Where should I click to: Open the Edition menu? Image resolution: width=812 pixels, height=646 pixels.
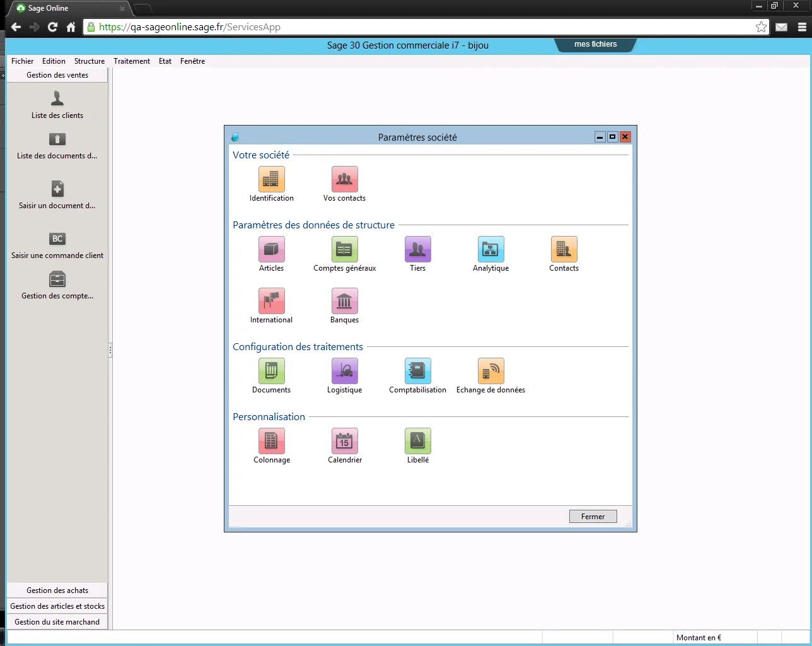(x=54, y=61)
